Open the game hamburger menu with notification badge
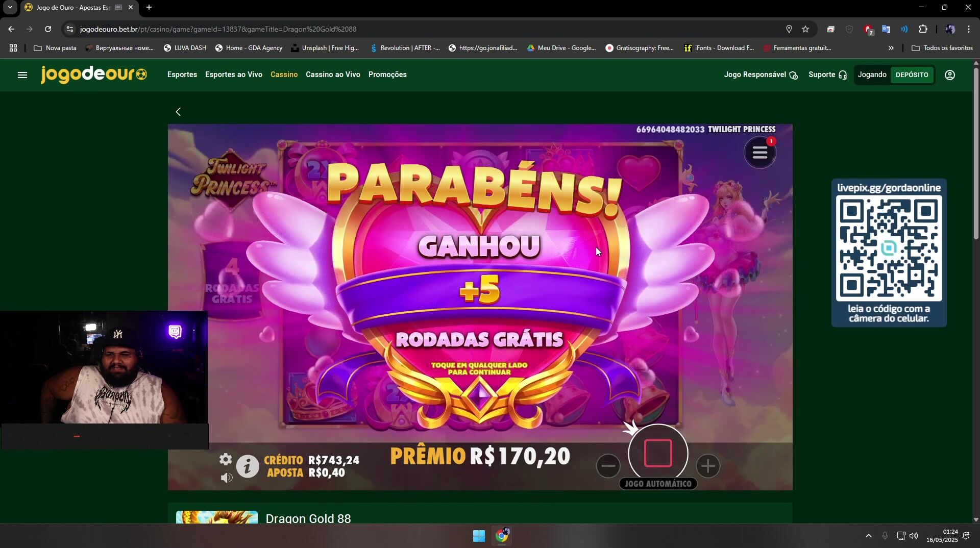 (x=760, y=152)
